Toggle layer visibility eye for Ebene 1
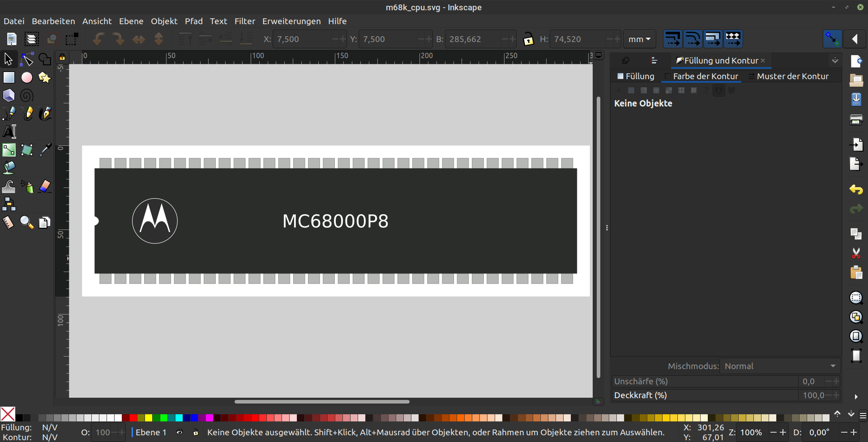 (x=180, y=432)
